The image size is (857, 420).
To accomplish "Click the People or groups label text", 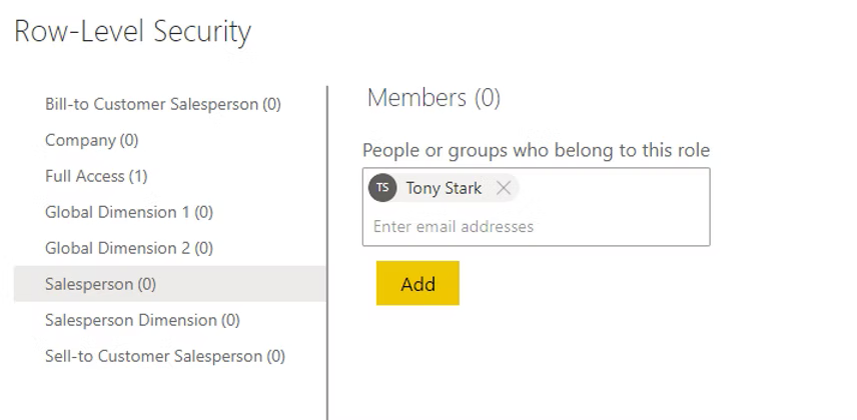I will tap(535, 151).
